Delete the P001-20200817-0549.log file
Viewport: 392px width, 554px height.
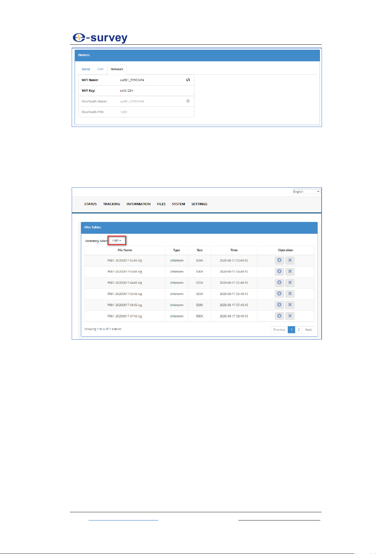pos(290,294)
